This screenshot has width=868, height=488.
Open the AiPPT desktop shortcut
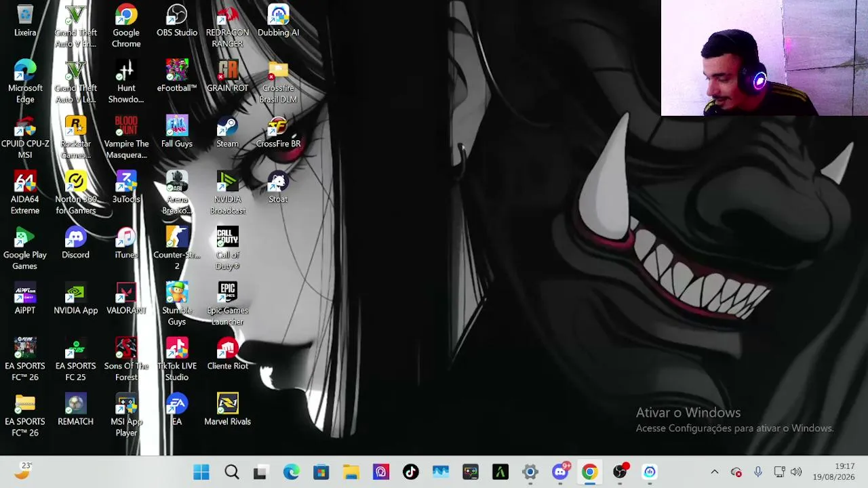pyautogui.click(x=25, y=299)
